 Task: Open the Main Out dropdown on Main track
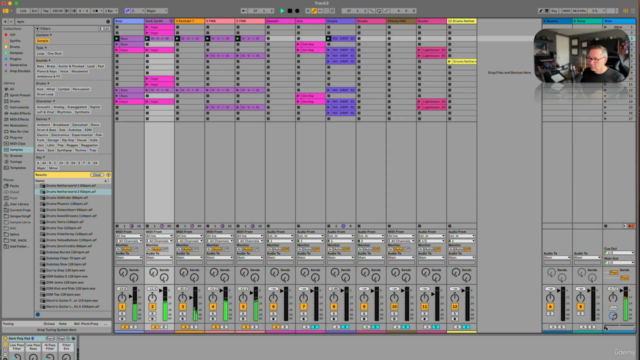619,262
